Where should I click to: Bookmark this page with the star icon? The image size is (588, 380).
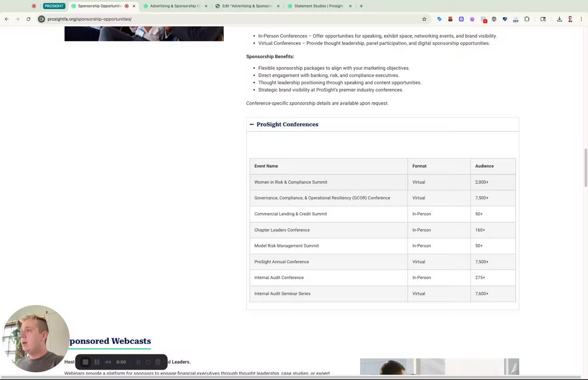click(424, 19)
